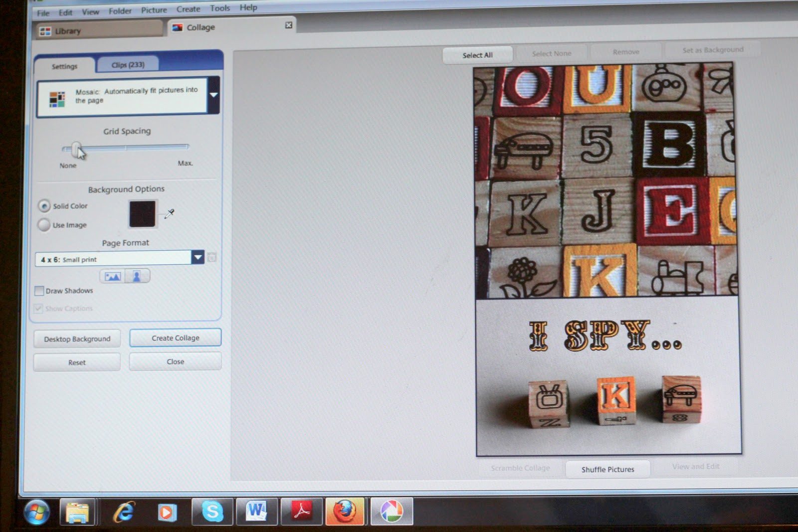Click the Collage tab picture icon
The height and width of the screenshot is (532, 798).
tap(177, 28)
